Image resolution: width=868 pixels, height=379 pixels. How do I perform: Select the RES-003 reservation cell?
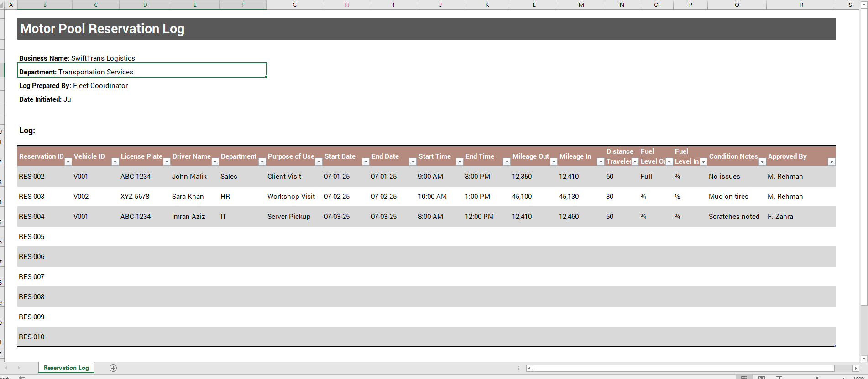(x=45, y=197)
